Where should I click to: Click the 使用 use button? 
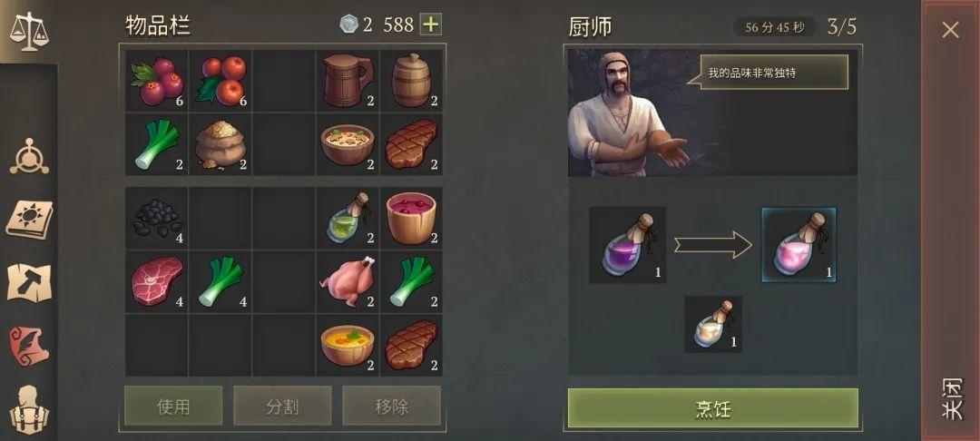173,406
